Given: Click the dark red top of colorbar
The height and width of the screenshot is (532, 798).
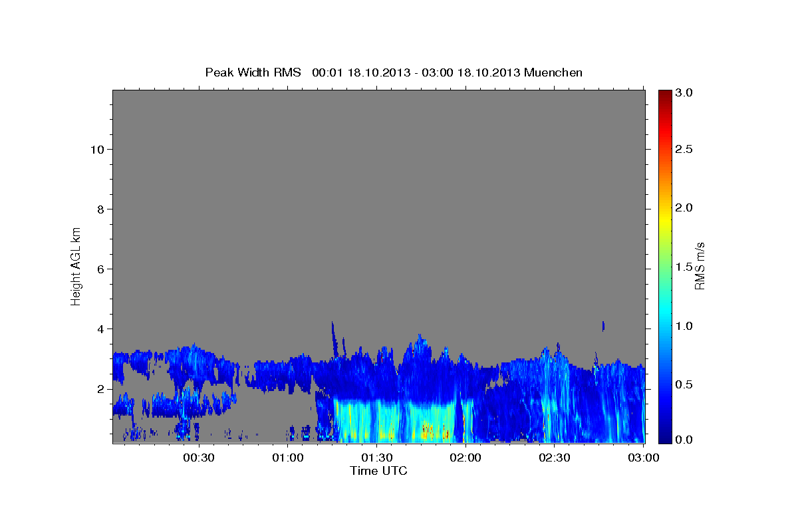Looking at the screenshot, I should (x=665, y=95).
